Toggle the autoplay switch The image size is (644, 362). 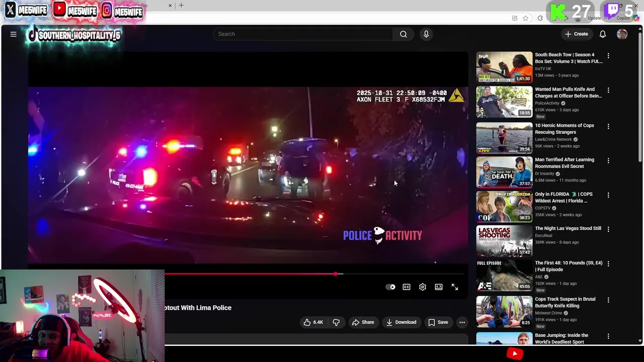[x=390, y=287]
